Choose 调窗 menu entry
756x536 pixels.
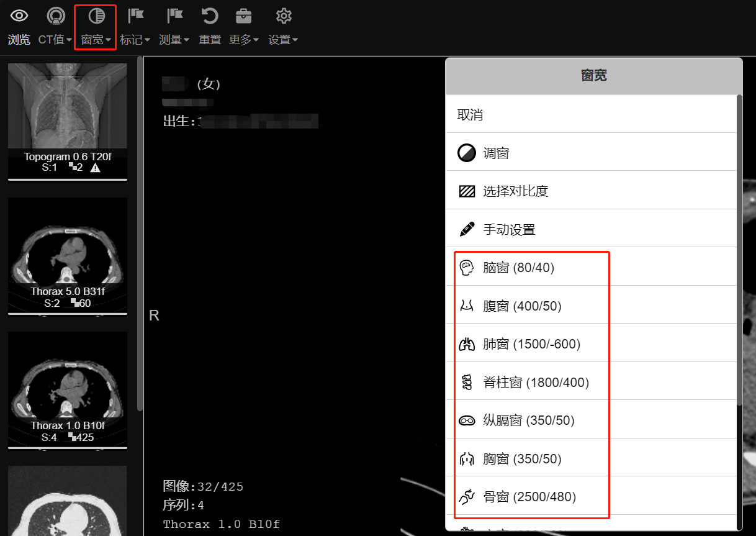pyautogui.click(x=591, y=153)
